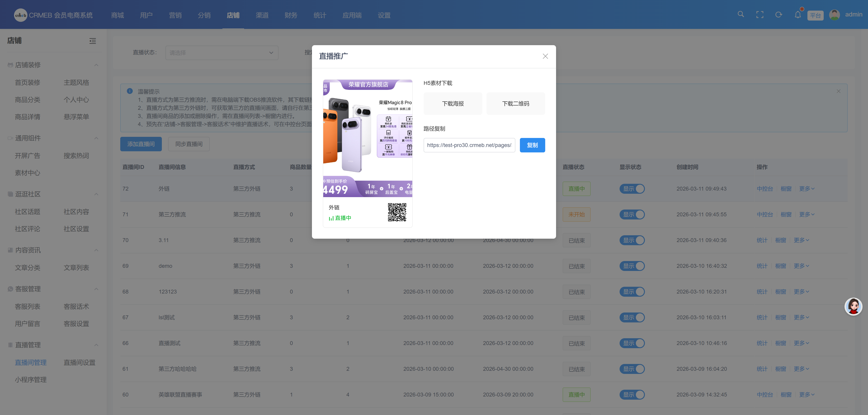Expand 更多 menu for room 71

coord(806,214)
